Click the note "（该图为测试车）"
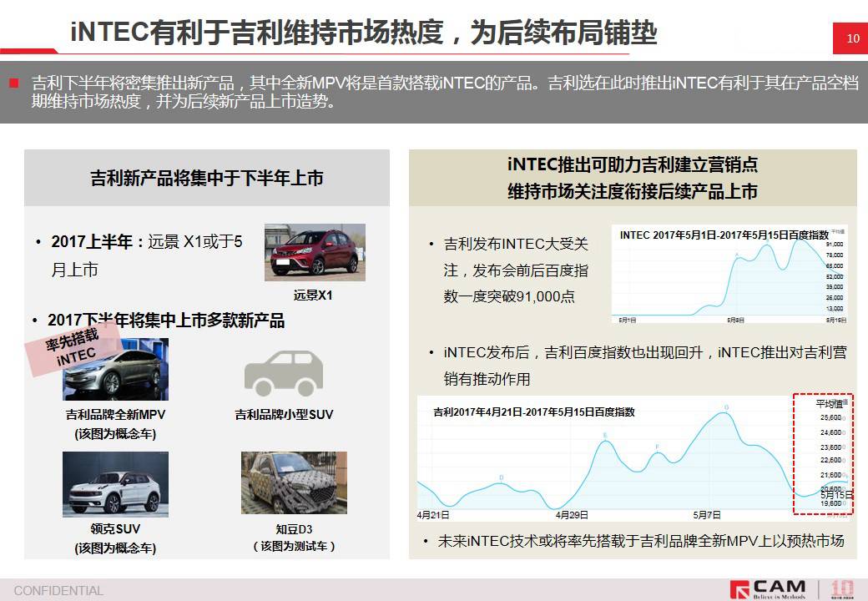The image size is (868, 601). (294, 546)
